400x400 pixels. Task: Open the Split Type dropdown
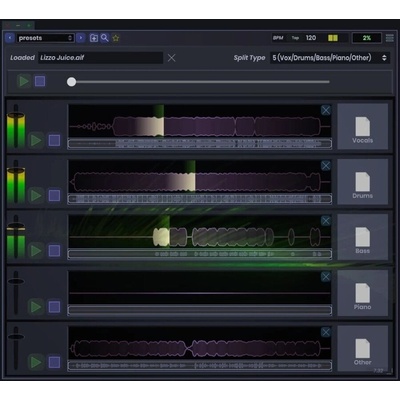[x=330, y=58]
